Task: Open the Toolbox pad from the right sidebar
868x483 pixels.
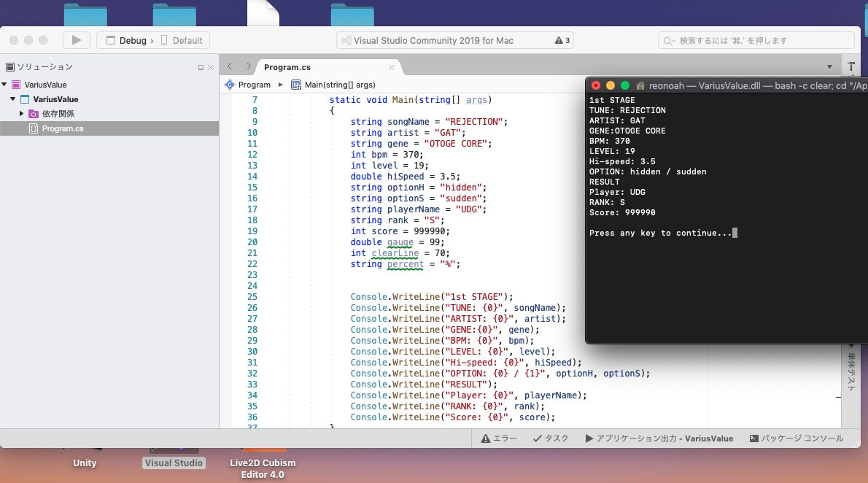Action: (850, 66)
